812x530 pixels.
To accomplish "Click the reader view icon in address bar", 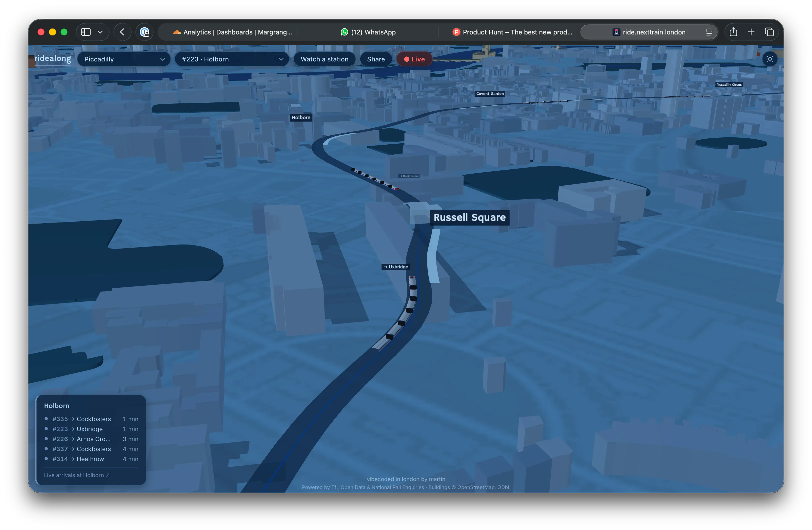I will pyautogui.click(x=709, y=32).
